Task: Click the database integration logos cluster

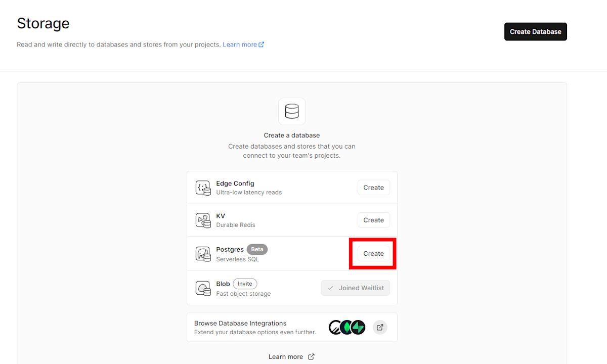Action: click(x=346, y=327)
